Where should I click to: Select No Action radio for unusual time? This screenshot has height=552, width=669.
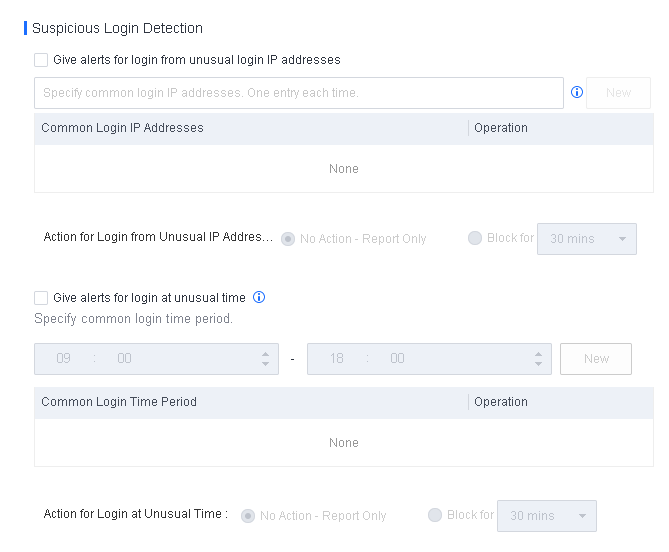248,516
